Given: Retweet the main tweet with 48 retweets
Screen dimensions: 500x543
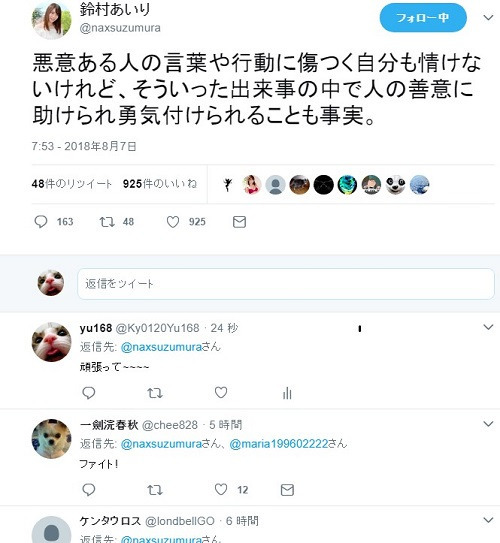Looking at the screenshot, I should coord(107,222).
